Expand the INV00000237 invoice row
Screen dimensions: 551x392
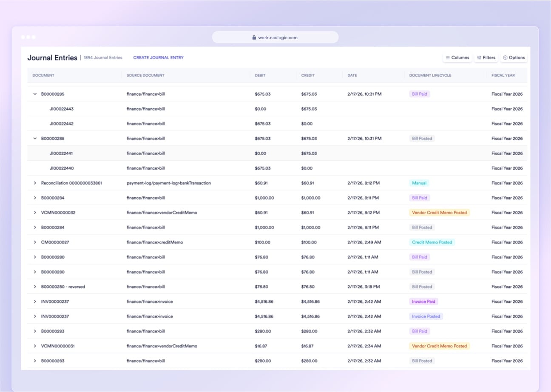35,301
